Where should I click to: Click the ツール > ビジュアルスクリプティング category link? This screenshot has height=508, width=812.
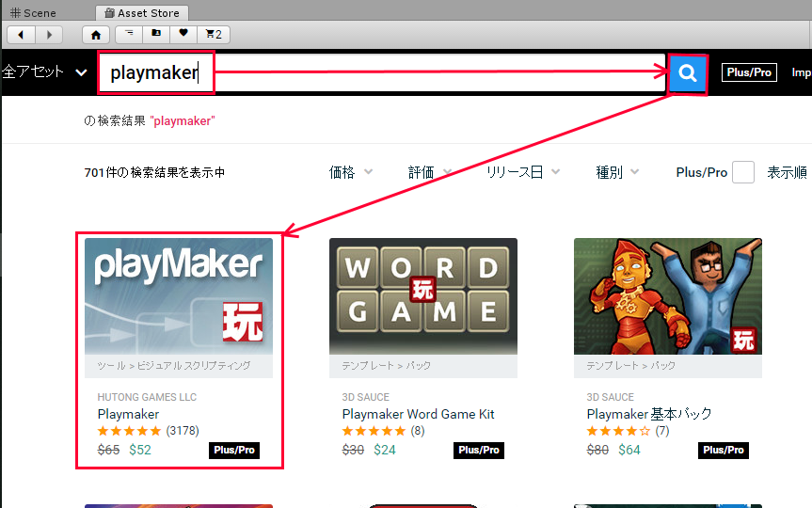tap(174, 366)
